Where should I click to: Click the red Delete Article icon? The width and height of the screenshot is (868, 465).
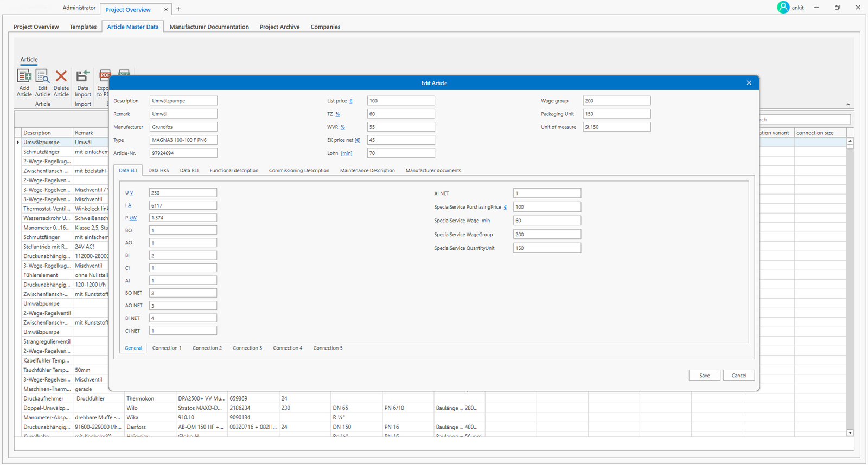tap(61, 77)
